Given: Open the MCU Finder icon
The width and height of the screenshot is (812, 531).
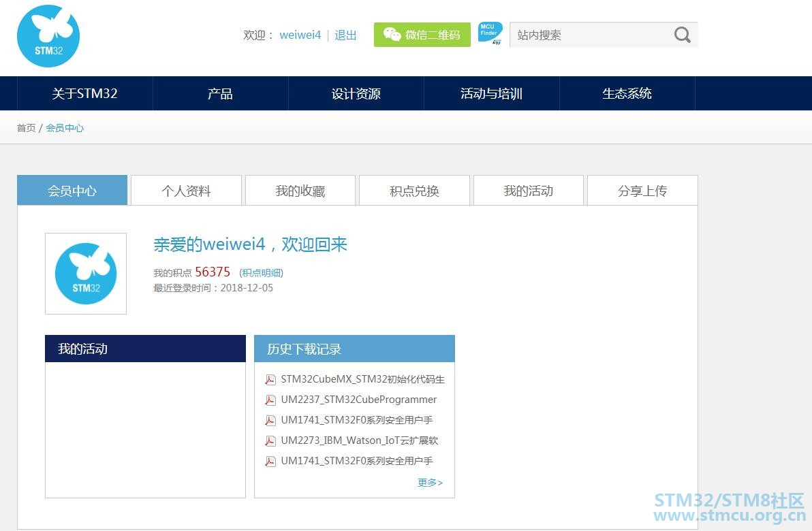Looking at the screenshot, I should tap(490, 33).
